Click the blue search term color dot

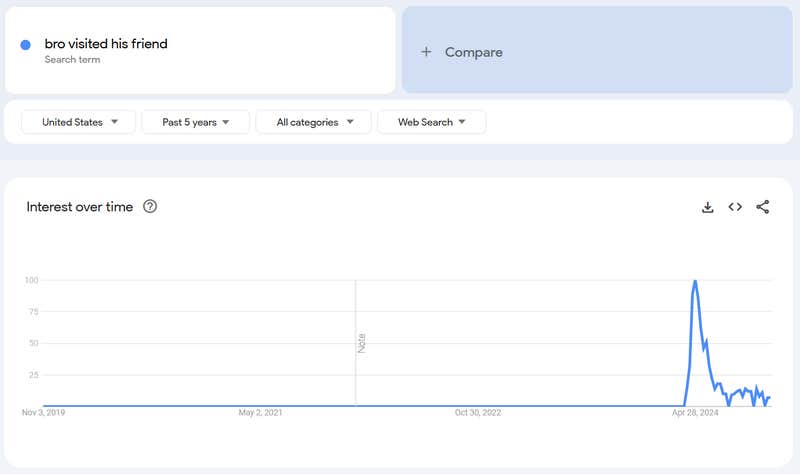(26, 45)
